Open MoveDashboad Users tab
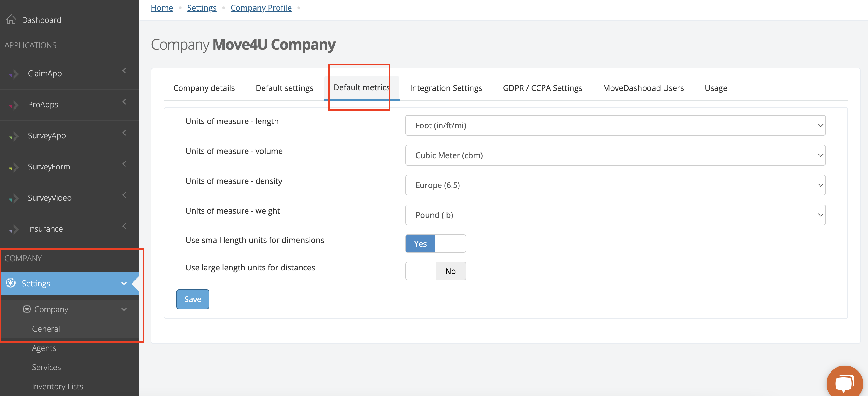Image resolution: width=868 pixels, height=396 pixels. click(x=643, y=88)
